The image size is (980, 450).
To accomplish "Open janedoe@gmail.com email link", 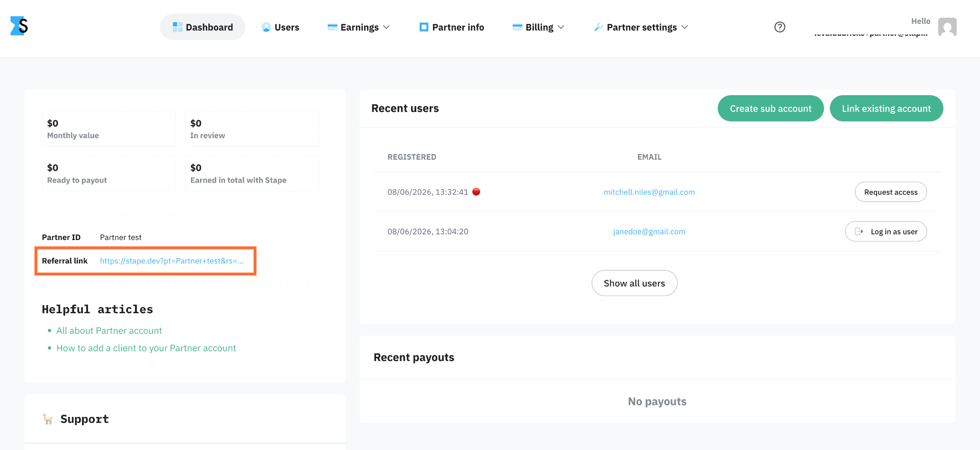I will (x=649, y=231).
